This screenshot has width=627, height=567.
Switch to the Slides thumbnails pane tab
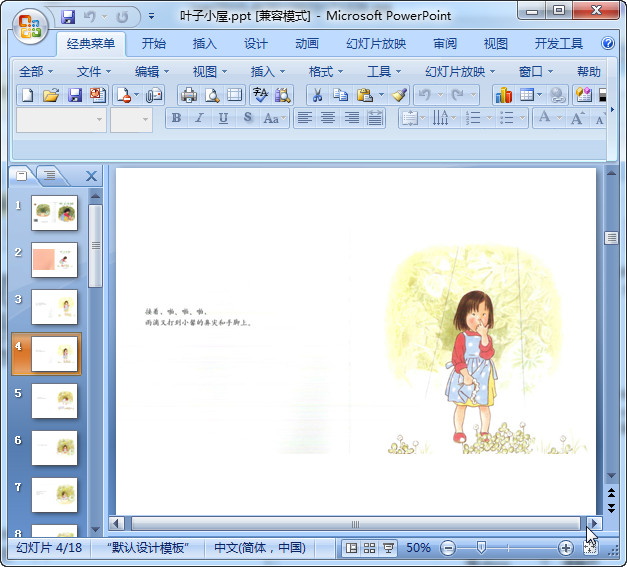pyautogui.click(x=22, y=176)
